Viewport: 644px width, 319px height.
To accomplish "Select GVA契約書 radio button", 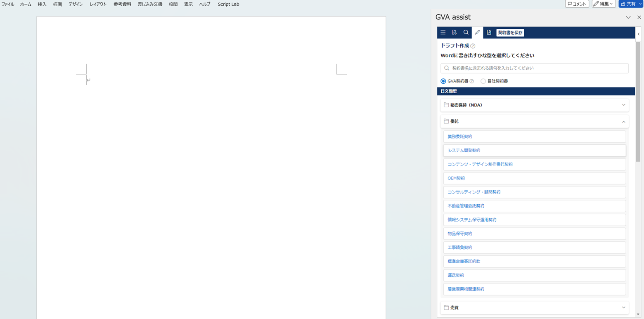I will pos(443,81).
